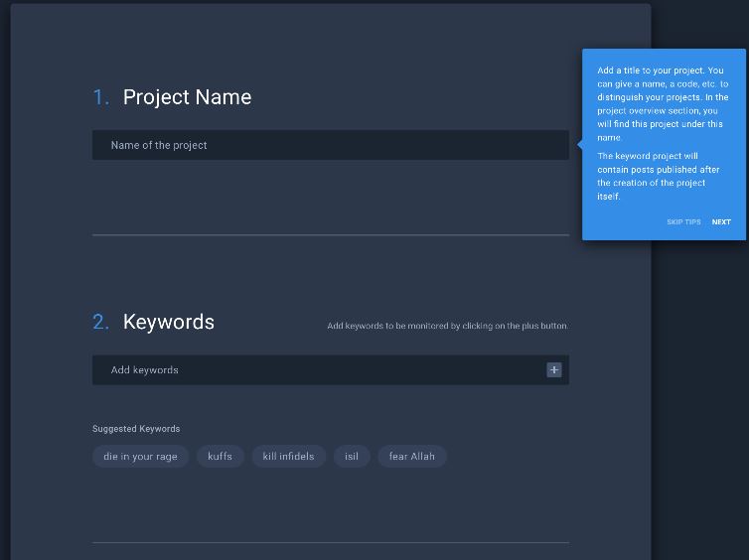Dismiss the tutorial with SKIP TIPS
This screenshot has width=749, height=560.
(683, 222)
